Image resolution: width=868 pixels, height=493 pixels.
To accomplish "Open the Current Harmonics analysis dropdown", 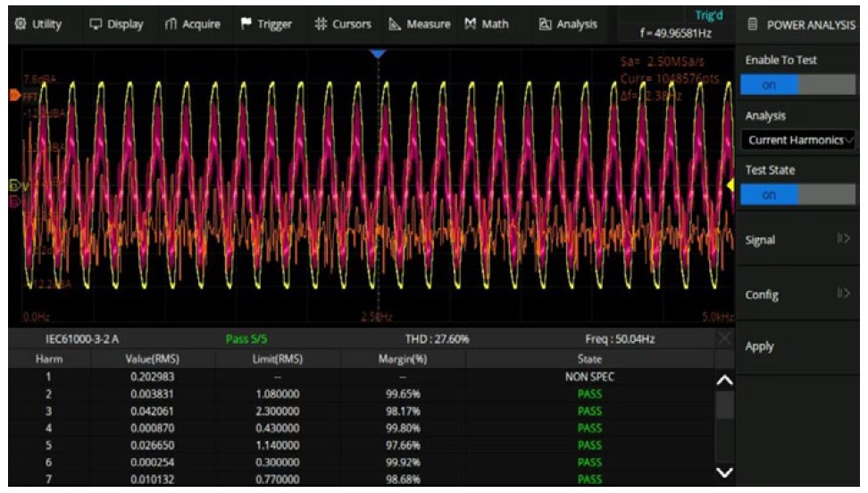I will 797,140.
